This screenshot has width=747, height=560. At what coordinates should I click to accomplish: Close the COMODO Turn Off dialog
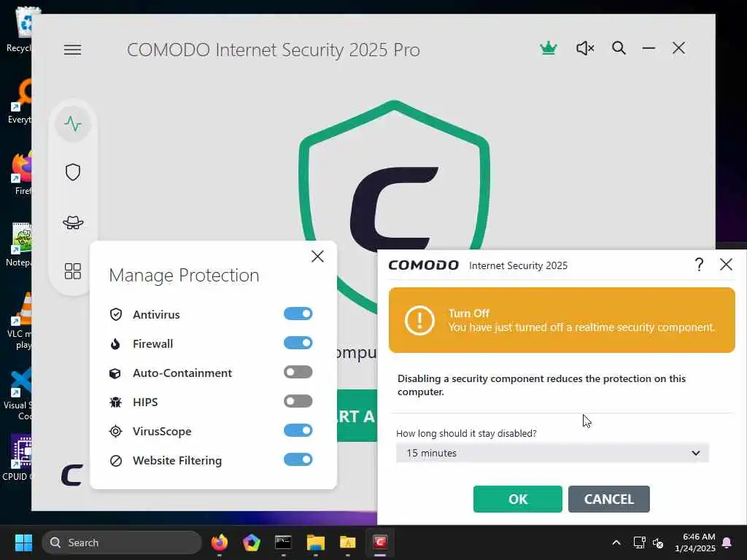coord(726,264)
